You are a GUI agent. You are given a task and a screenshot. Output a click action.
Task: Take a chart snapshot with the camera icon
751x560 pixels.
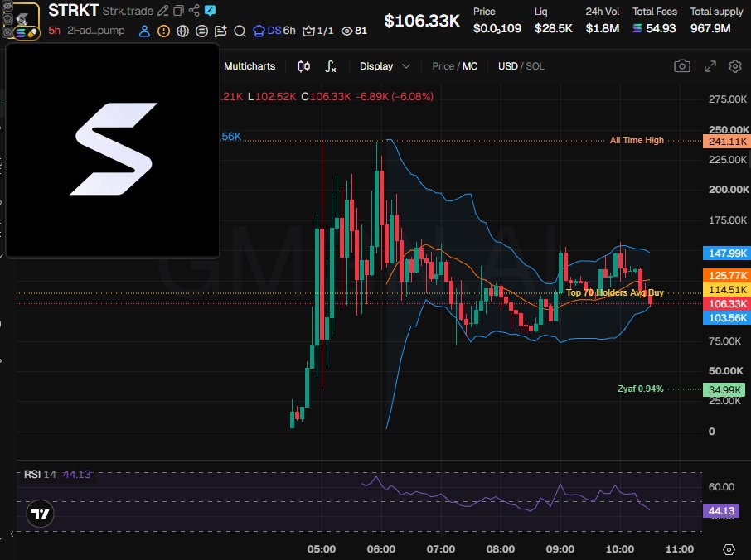(x=682, y=66)
